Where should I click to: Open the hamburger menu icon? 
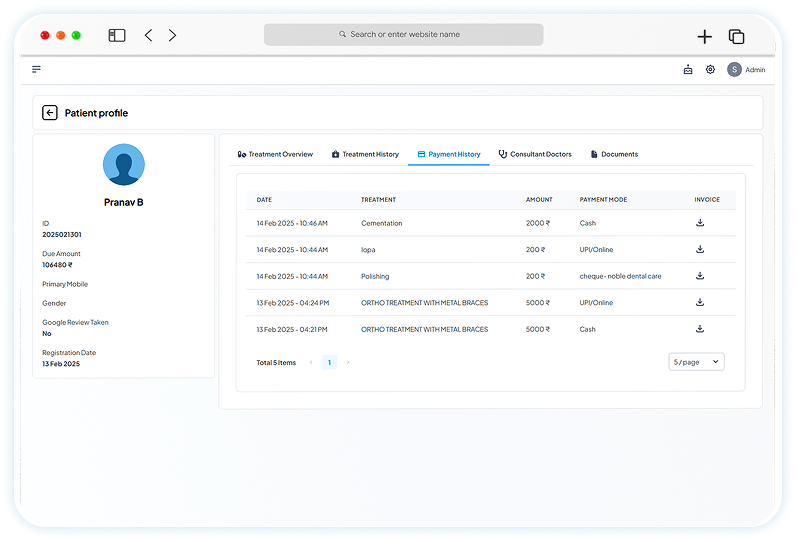[37, 69]
